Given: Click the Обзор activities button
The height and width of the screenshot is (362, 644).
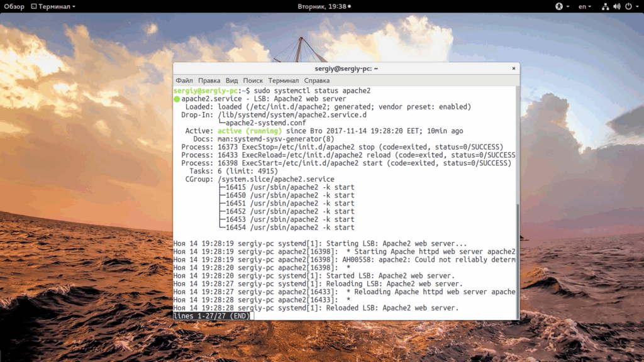Looking at the screenshot, I should coord(14,6).
